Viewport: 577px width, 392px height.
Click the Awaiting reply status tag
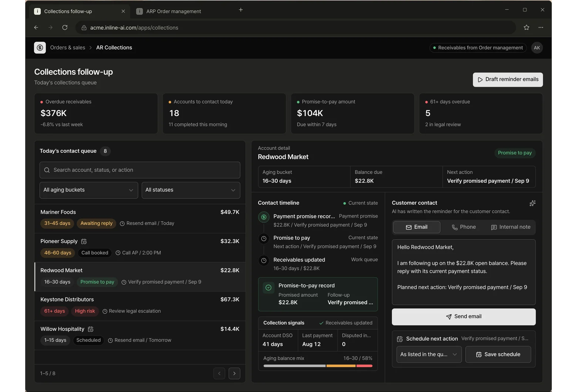click(x=97, y=223)
